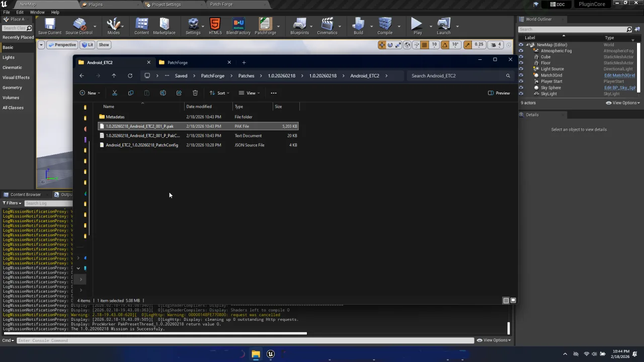Click the Compile toolbar icon
This screenshot has height=362, width=644.
click(x=385, y=26)
